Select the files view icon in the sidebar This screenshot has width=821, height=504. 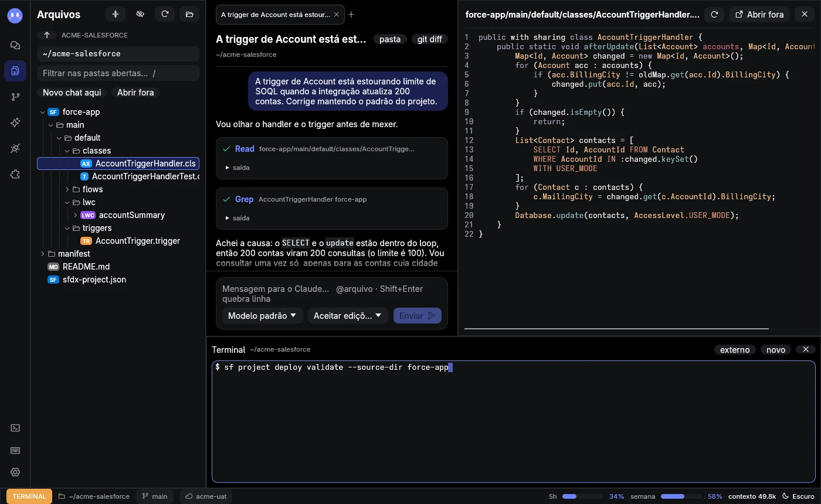[15, 71]
